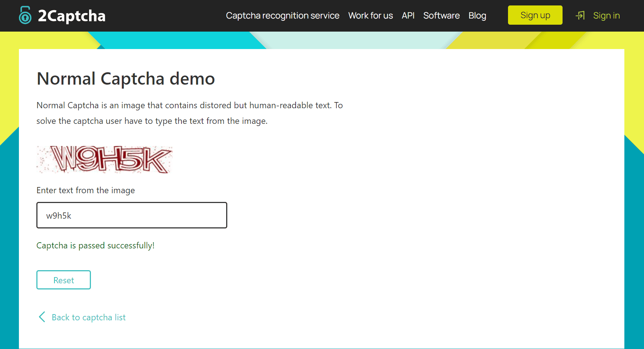Open the Software menu item
The image size is (644, 349).
click(x=441, y=16)
